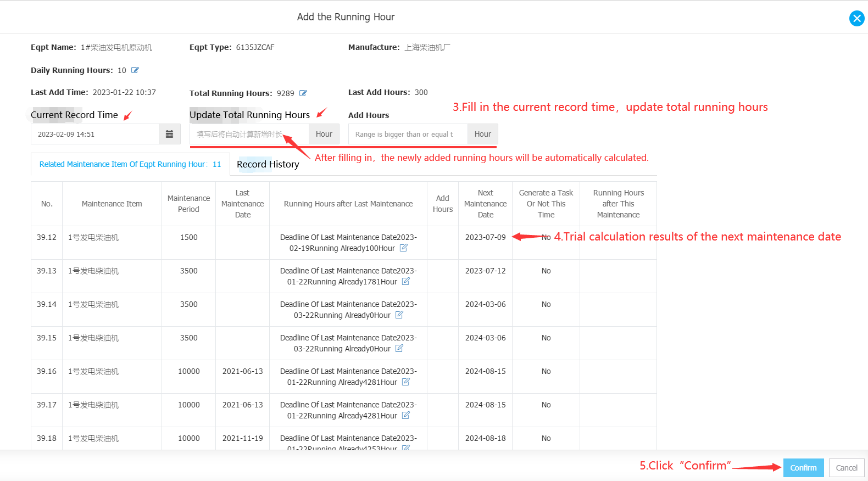Switch to the Record History tab
The image size is (868, 481).
(x=268, y=164)
